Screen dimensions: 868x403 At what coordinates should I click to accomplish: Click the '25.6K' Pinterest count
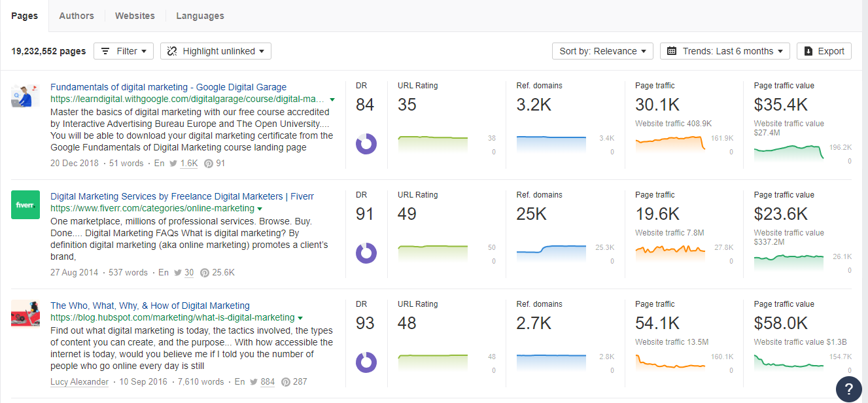(x=223, y=273)
